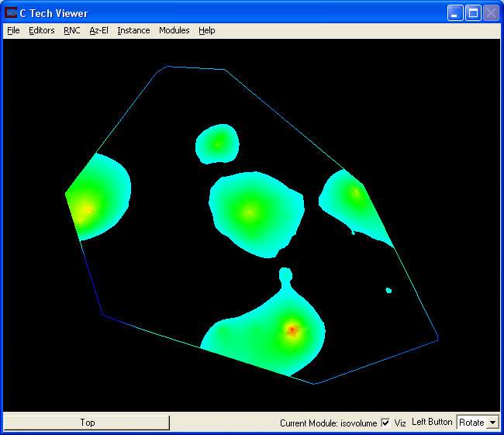504x435 pixels.
Task: Click the tiny cyan dot near the right boundary
Action: coord(388,291)
